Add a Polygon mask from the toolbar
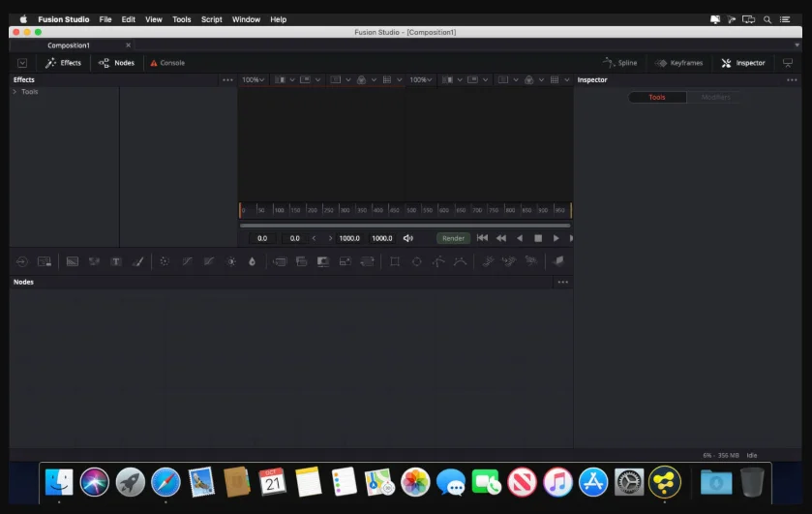This screenshot has width=812, height=514. tap(438, 261)
